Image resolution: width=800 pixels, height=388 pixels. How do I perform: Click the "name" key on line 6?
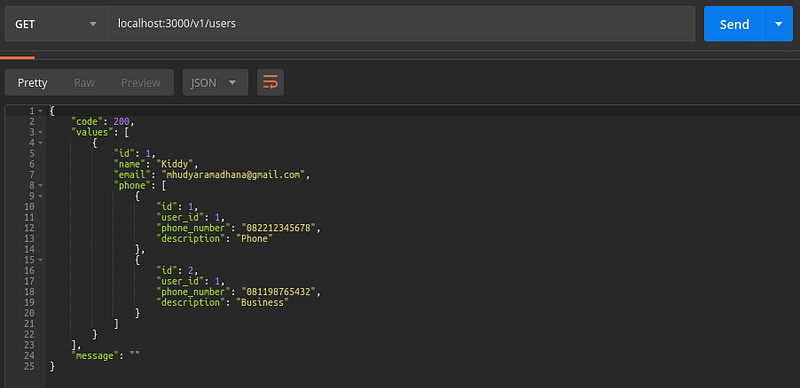pyautogui.click(x=131, y=164)
